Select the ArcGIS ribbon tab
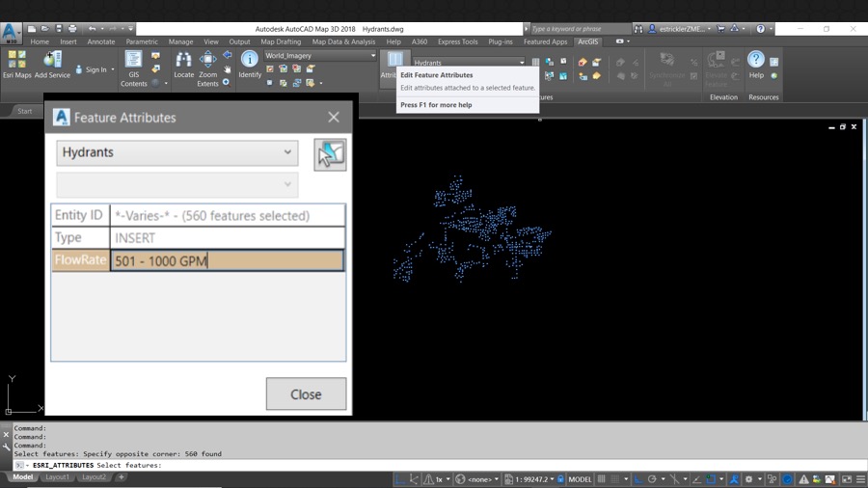The width and height of the screenshot is (868, 488). [x=588, y=41]
